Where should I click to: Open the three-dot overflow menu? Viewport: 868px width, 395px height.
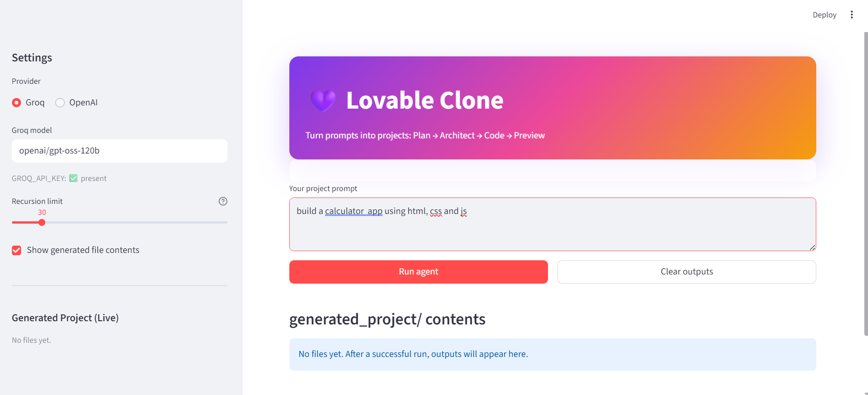pyautogui.click(x=852, y=14)
